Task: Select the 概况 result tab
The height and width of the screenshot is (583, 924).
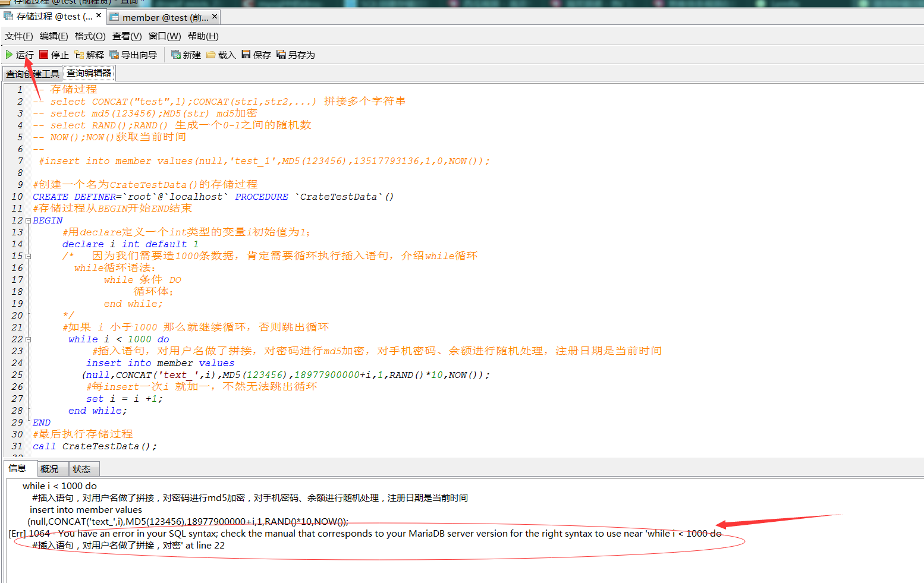Action: pos(49,469)
